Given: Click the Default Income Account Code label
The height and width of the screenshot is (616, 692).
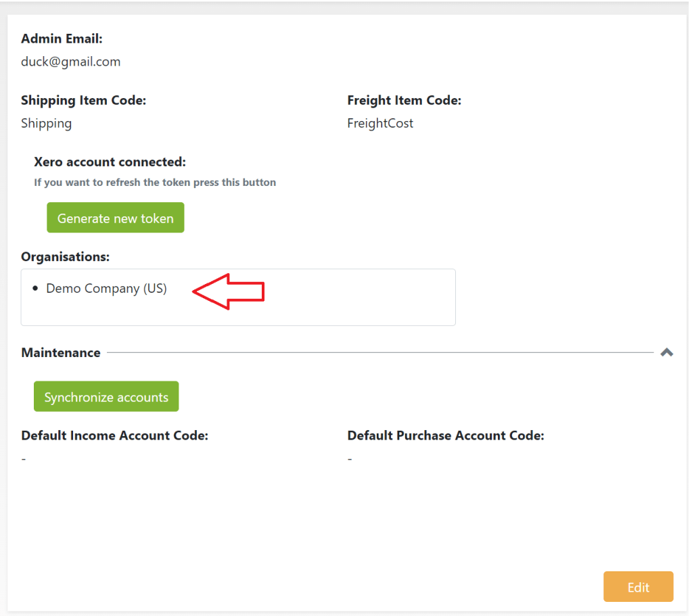Looking at the screenshot, I should [114, 435].
